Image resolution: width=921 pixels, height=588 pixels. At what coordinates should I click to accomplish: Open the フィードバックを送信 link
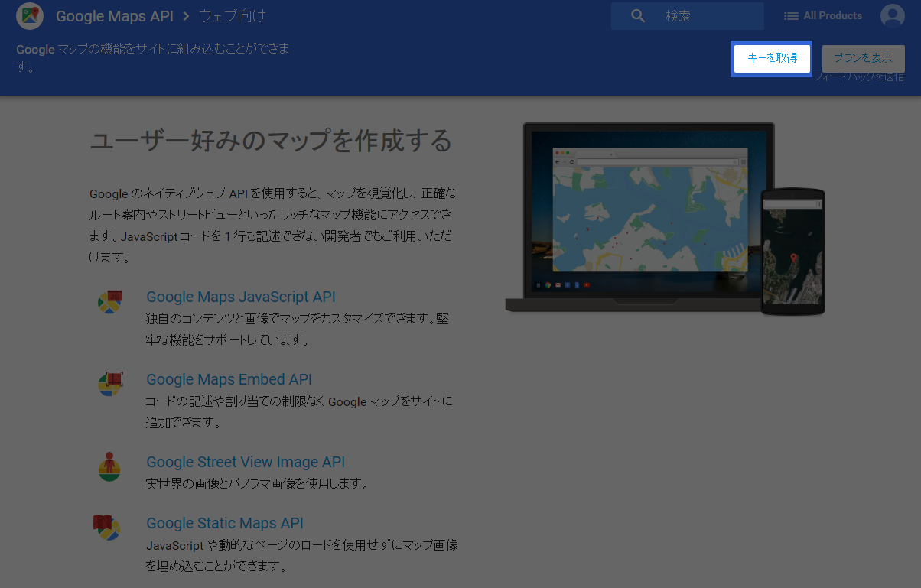(x=860, y=76)
